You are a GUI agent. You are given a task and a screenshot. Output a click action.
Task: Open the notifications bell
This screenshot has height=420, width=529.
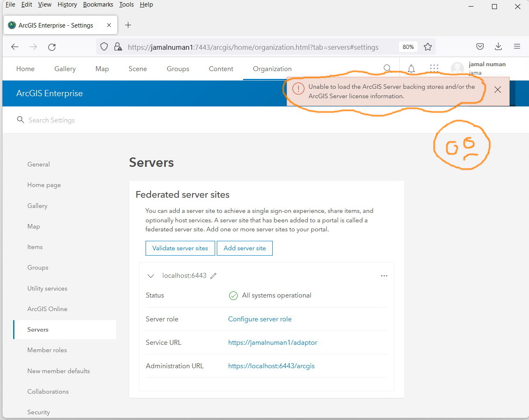(411, 69)
